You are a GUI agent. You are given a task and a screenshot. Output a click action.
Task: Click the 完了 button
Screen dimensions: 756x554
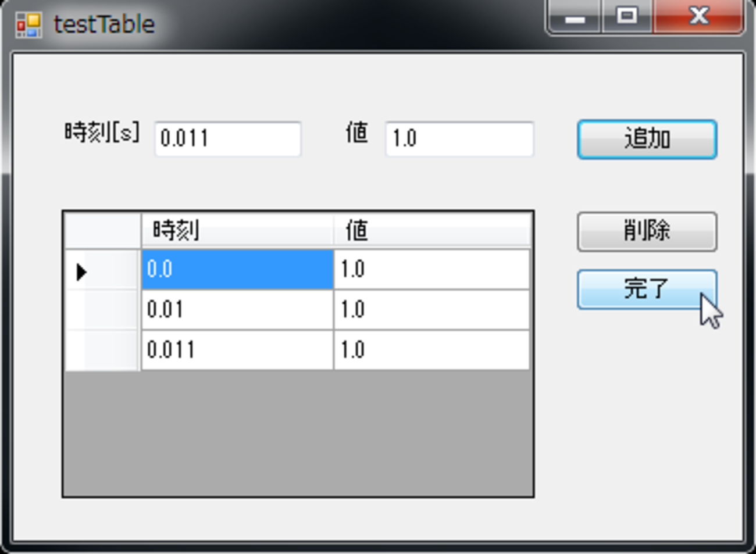pos(647,289)
